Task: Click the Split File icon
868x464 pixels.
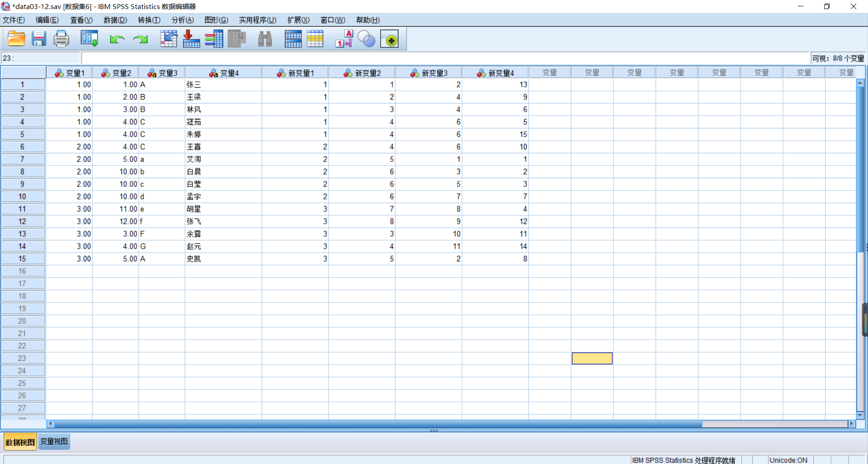Action: [x=293, y=39]
